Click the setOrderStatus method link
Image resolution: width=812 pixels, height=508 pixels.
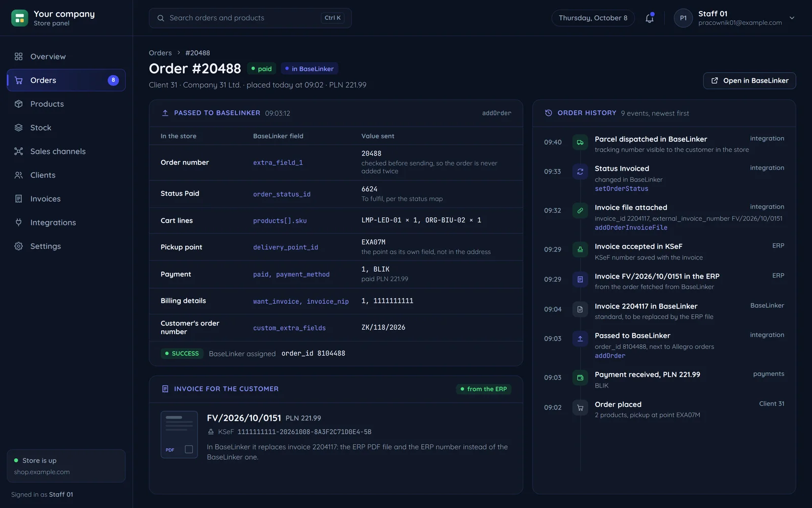621,189
